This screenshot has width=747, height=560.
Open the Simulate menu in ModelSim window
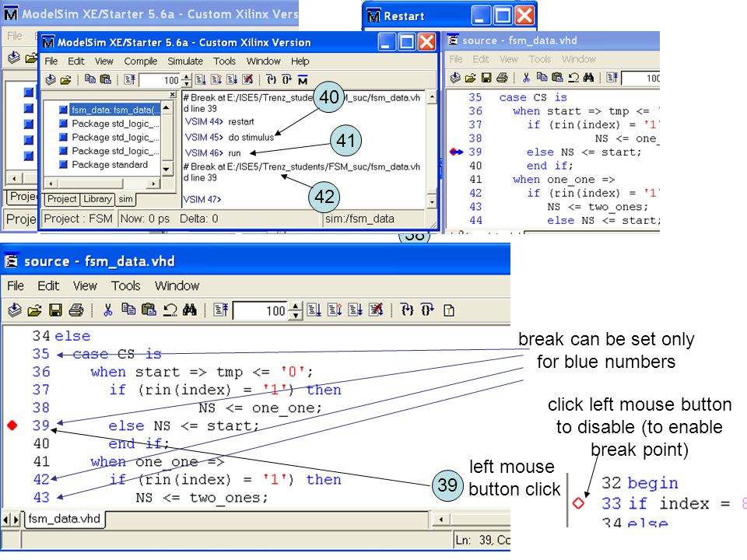tap(185, 61)
